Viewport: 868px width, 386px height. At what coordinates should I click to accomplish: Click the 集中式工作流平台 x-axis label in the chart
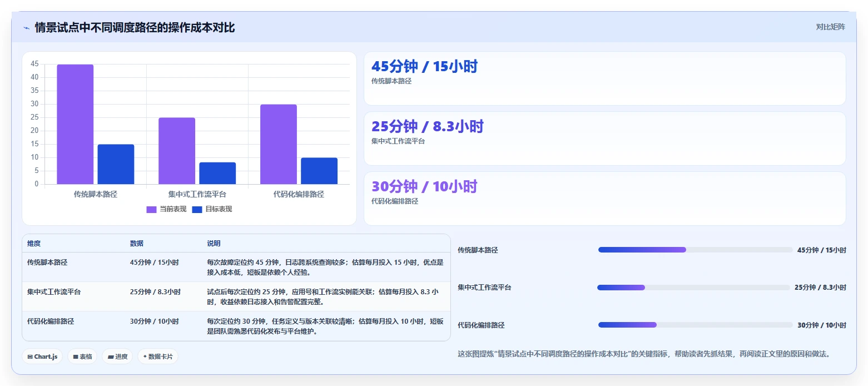click(x=197, y=195)
